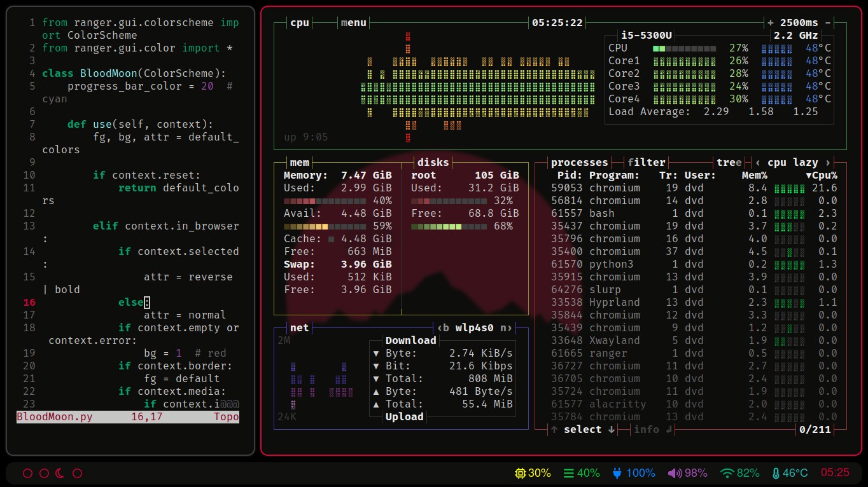Click the memory Avail 59% meter bar
Screen dimensions: 868x487
click(325, 226)
